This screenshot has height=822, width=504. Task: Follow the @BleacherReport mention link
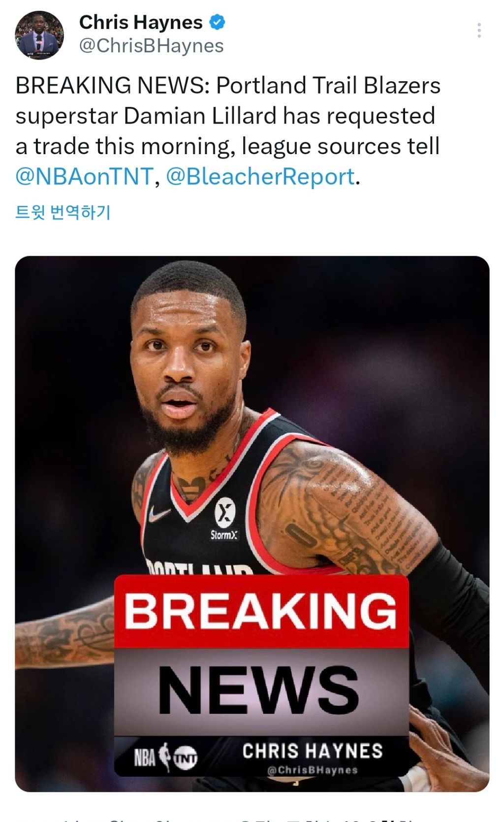(x=260, y=176)
